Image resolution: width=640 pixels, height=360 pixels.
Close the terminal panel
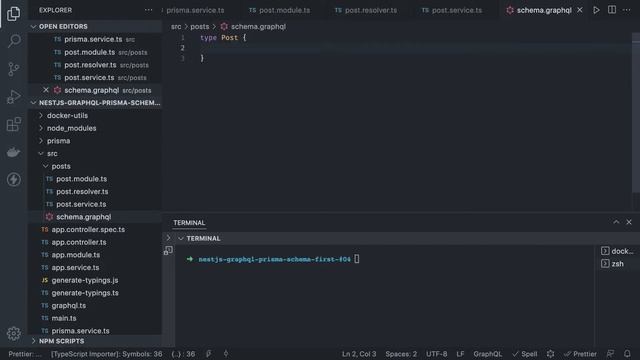tap(629, 222)
